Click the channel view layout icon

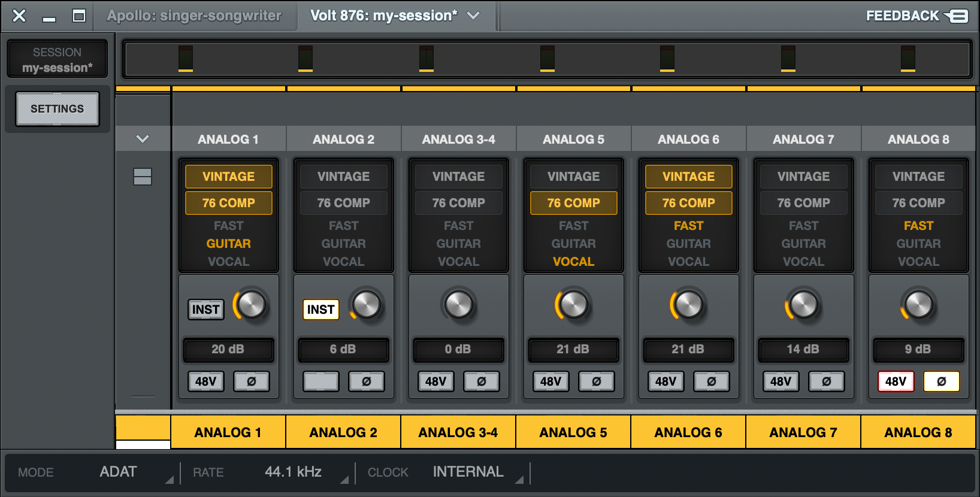[142, 177]
